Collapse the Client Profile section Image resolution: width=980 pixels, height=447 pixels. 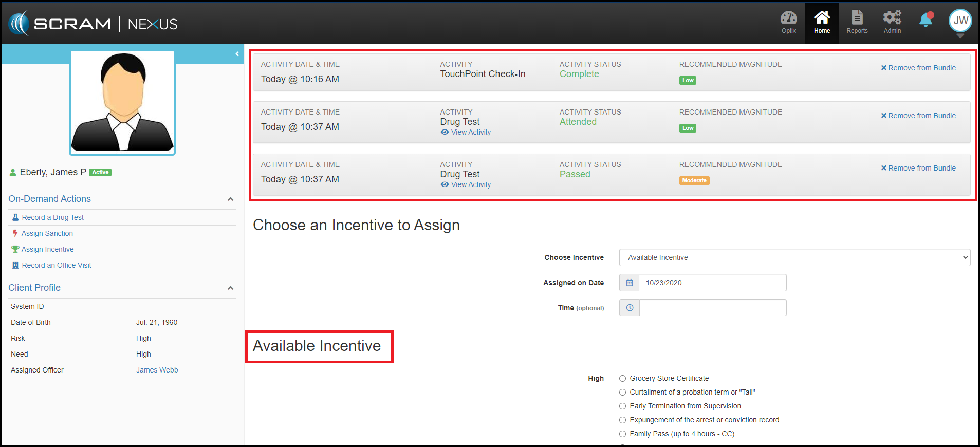pos(231,288)
